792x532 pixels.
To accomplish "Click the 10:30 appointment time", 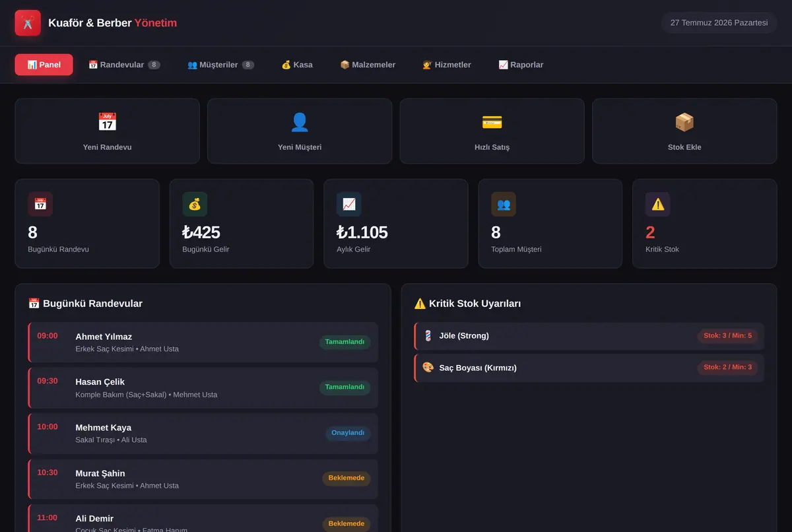I will coord(48,473).
